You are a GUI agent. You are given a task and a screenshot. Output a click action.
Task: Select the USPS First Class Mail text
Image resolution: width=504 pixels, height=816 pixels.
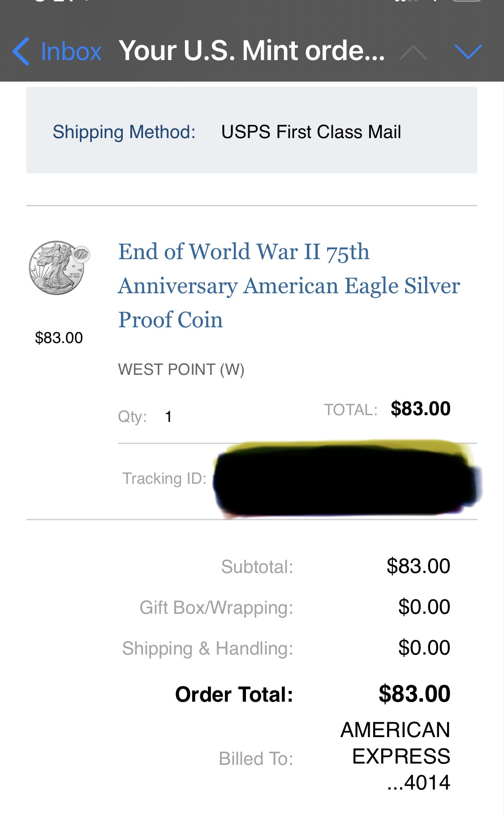[x=311, y=132]
